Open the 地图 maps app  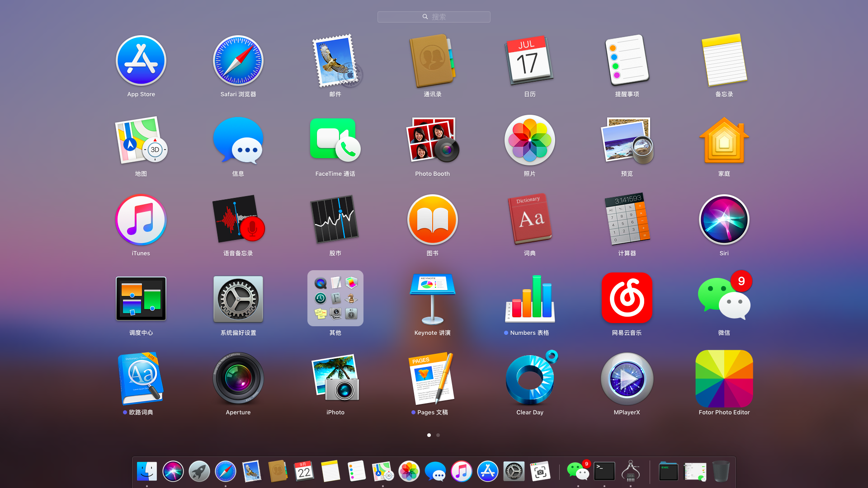click(x=141, y=140)
